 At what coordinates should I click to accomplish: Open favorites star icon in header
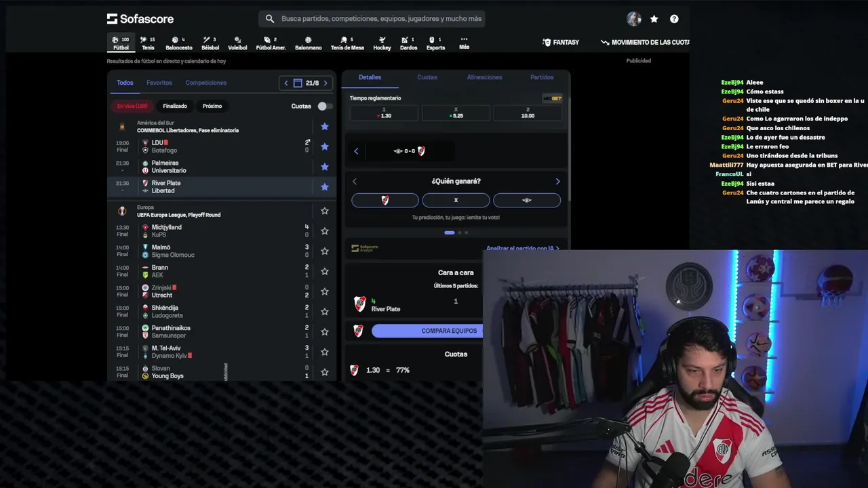(x=654, y=19)
